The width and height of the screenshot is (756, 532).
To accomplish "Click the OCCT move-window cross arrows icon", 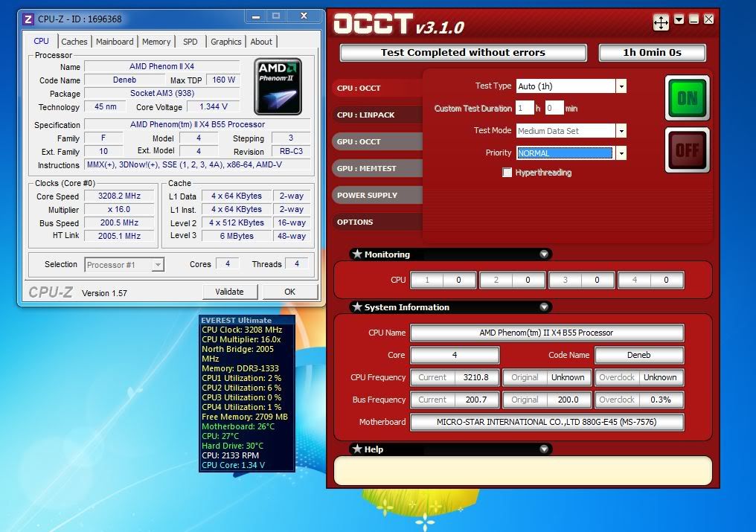I will click(661, 22).
